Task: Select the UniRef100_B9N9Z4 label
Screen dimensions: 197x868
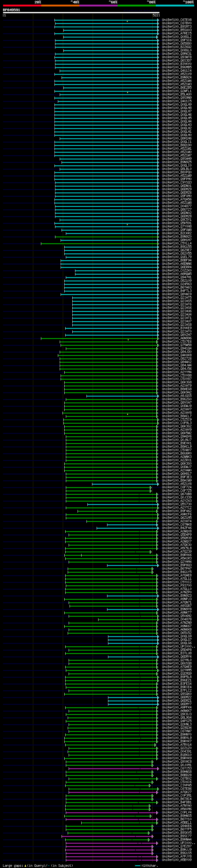Action: click(176, 78)
